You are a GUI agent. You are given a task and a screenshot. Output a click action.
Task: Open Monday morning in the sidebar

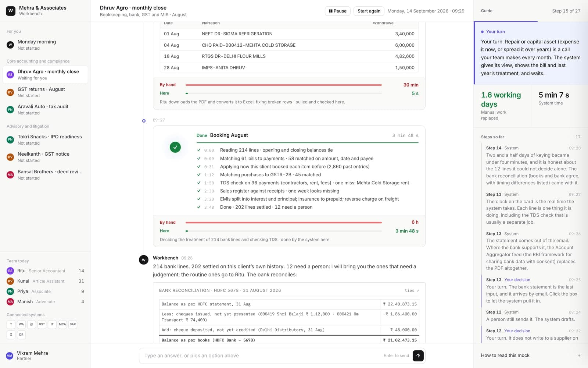[45, 45]
